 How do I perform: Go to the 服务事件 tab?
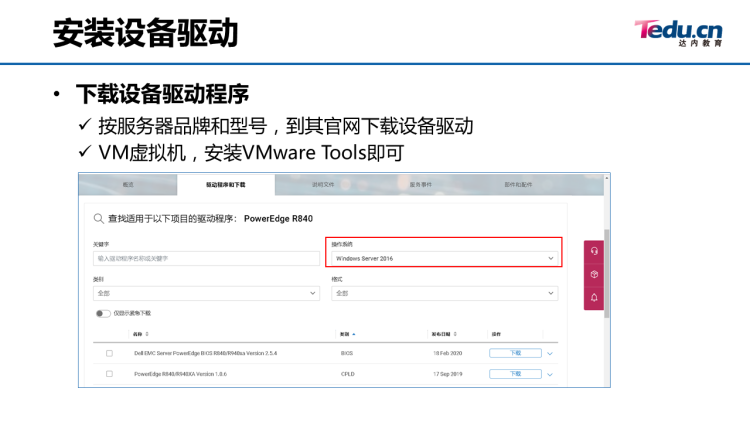[x=421, y=185]
